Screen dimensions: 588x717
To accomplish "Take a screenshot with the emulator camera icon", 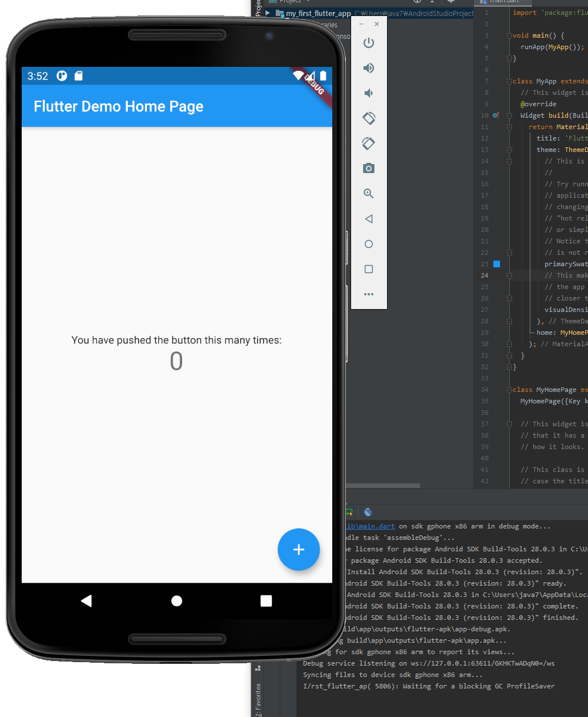I will (369, 168).
